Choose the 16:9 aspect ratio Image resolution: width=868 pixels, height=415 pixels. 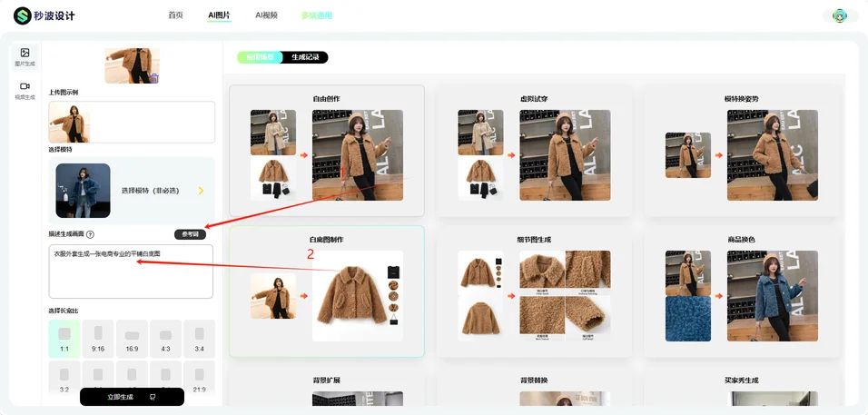point(132,339)
